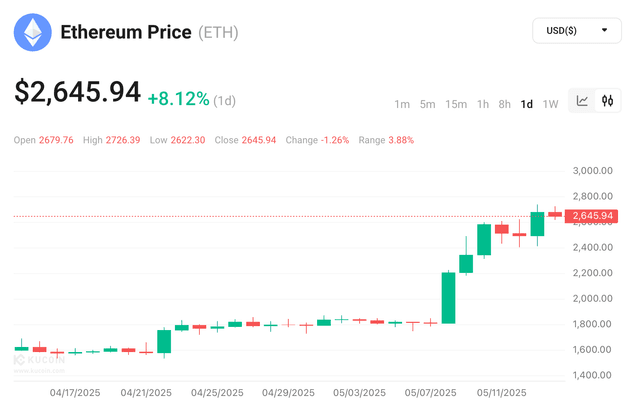
Task: Switch to candlestick chart view icon
Action: click(607, 100)
